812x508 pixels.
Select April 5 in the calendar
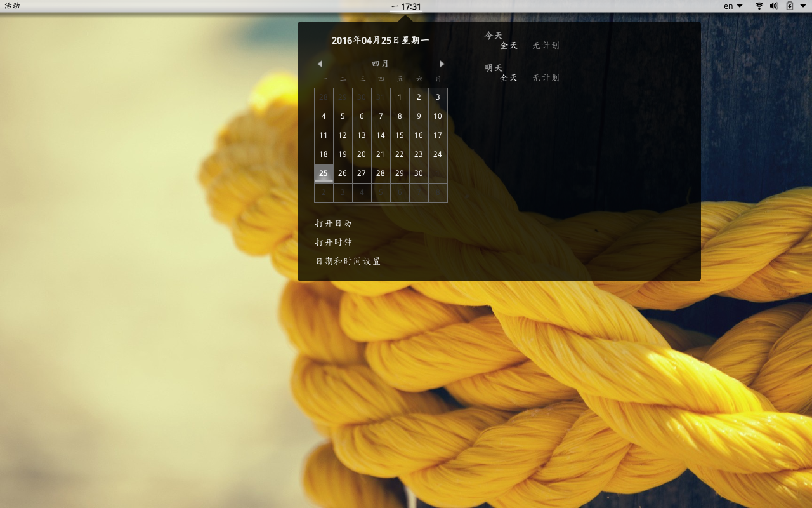click(343, 116)
